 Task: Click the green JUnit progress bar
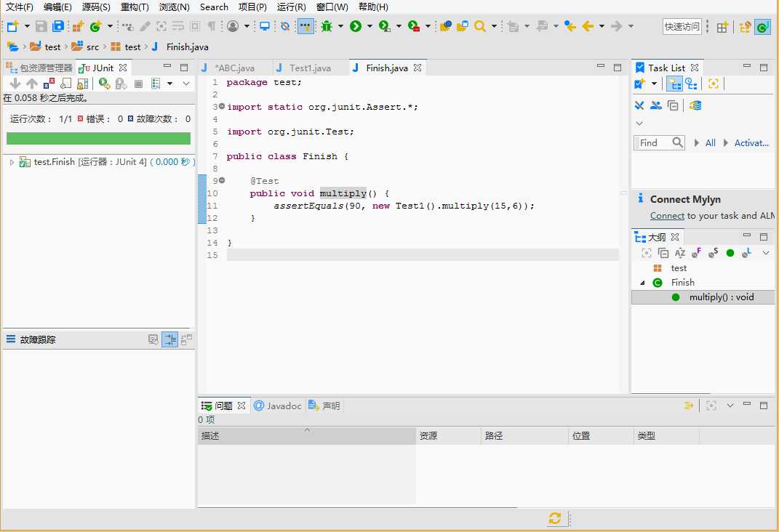pos(98,138)
